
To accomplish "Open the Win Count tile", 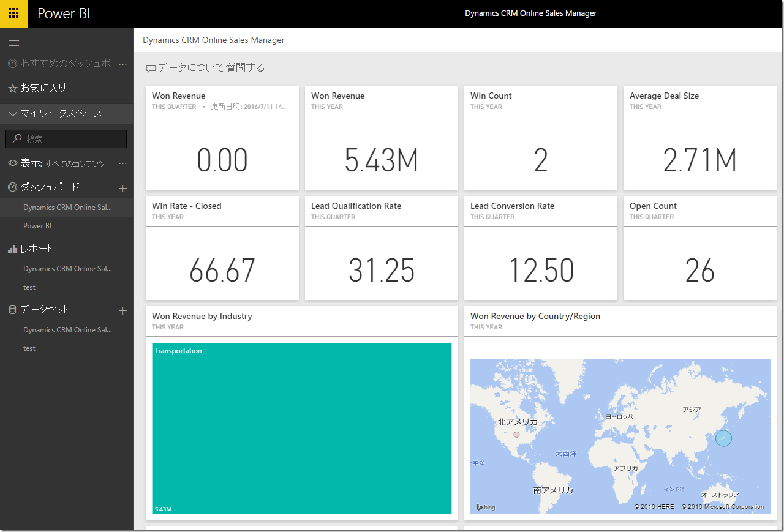I will [541, 138].
